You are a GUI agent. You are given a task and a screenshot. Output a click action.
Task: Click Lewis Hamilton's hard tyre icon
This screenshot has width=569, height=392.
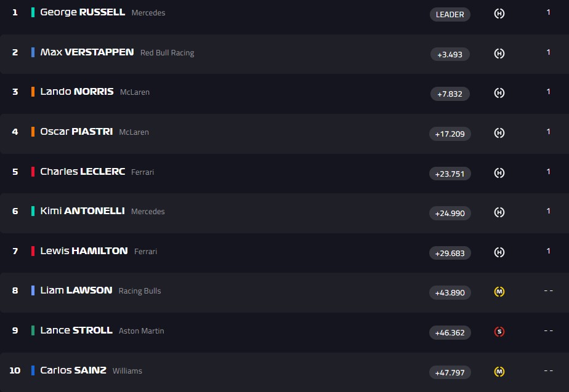coord(499,252)
